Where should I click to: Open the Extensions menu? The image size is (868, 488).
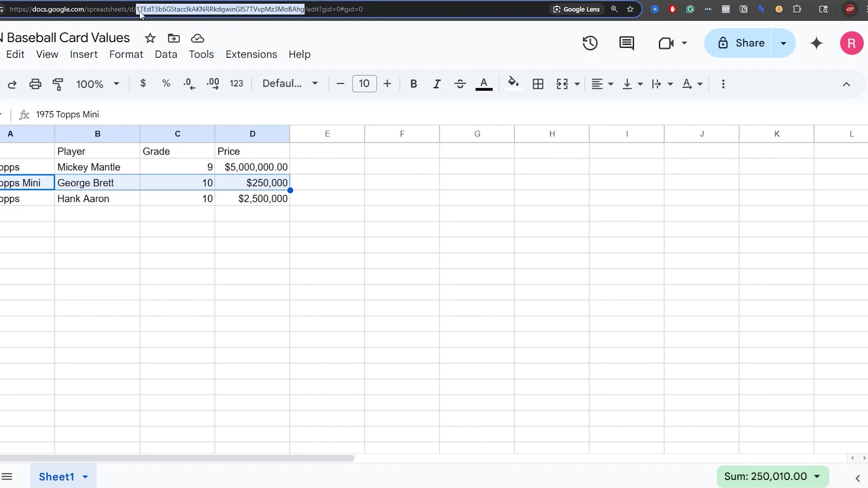251,54
